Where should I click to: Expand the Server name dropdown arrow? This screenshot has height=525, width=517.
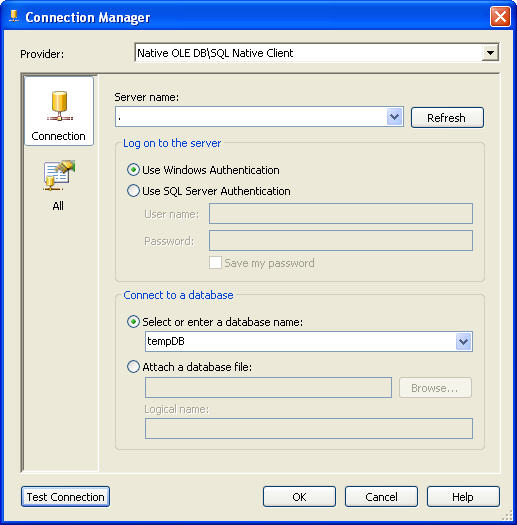coord(394,117)
